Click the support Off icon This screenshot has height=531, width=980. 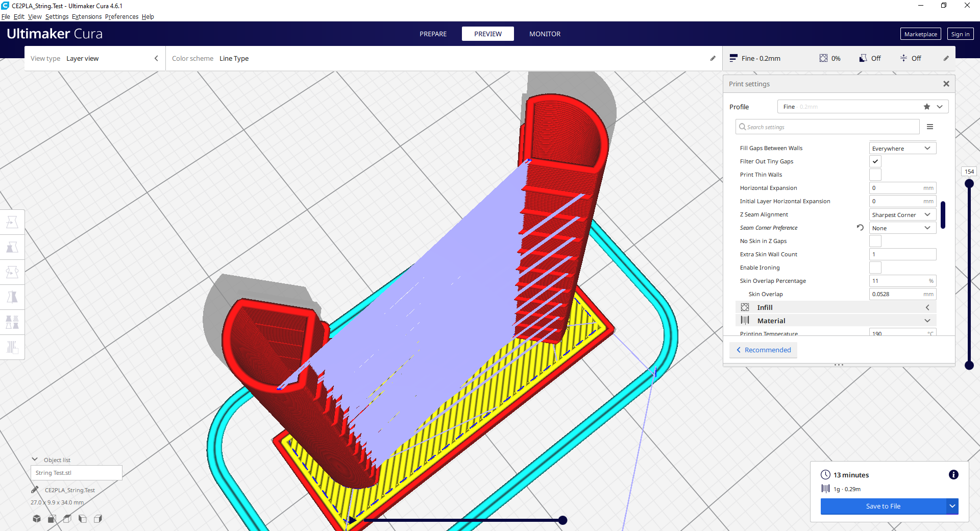pyautogui.click(x=863, y=58)
